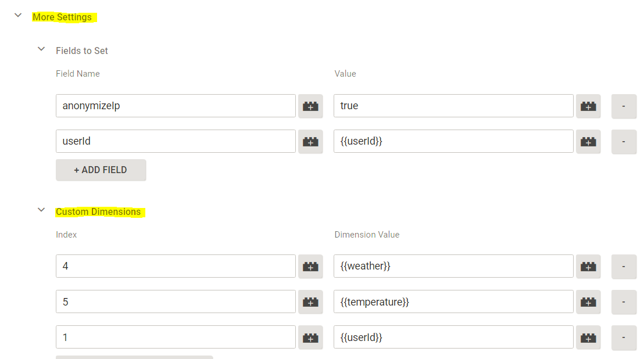Remove the temperature custom dimension row

coord(624,302)
